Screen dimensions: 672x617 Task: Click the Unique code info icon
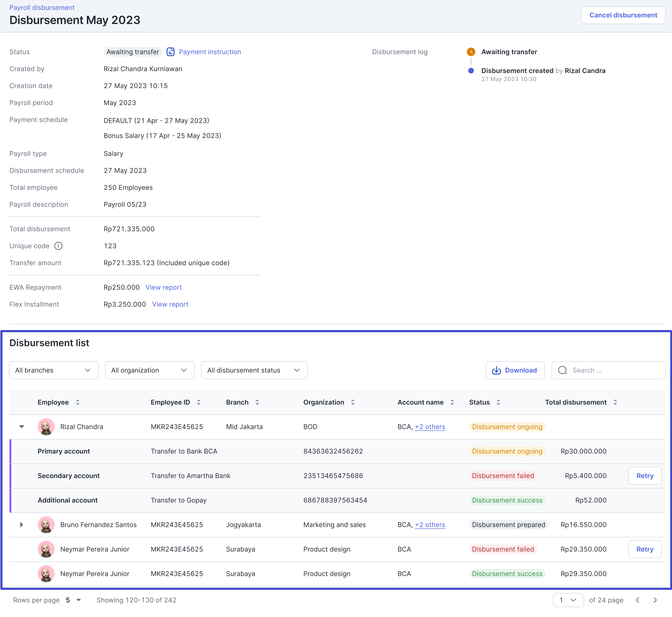(58, 246)
